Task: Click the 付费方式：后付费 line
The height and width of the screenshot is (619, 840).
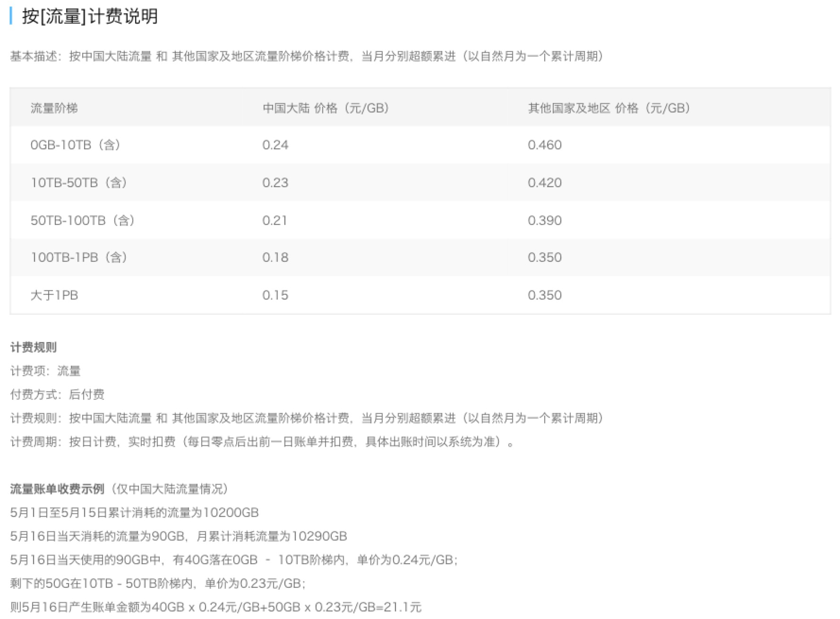Action: coord(57,395)
